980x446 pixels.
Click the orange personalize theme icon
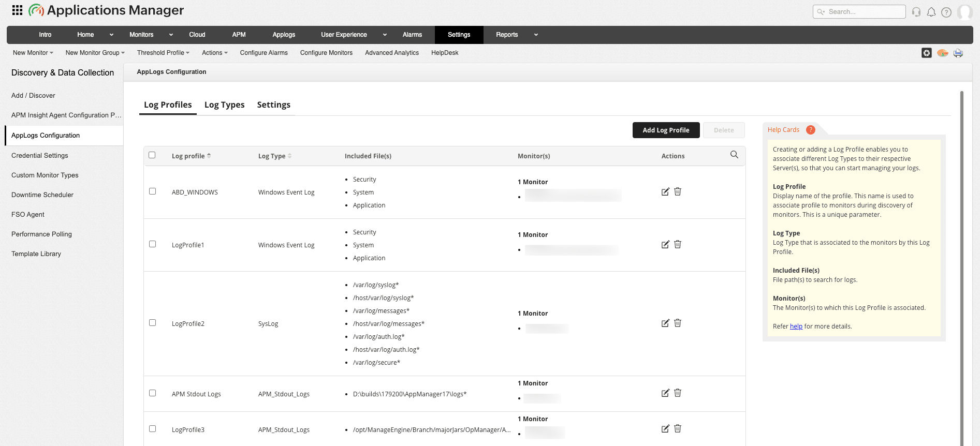point(943,53)
